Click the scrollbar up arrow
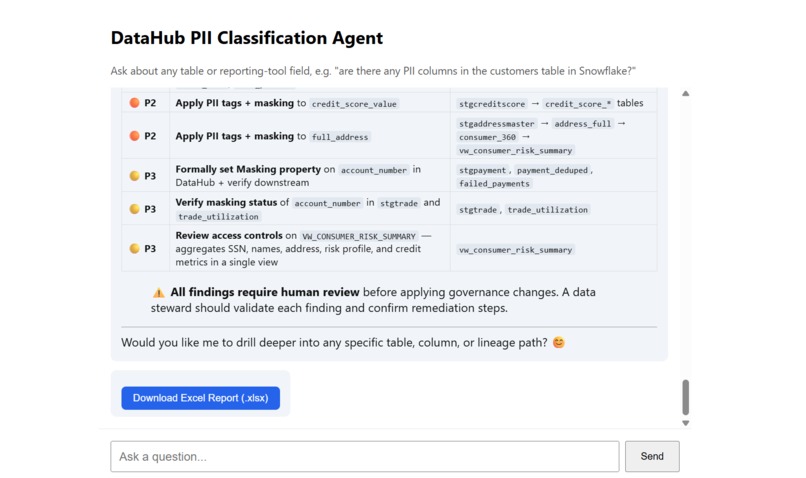This screenshot has width=806, height=478. tap(685, 94)
